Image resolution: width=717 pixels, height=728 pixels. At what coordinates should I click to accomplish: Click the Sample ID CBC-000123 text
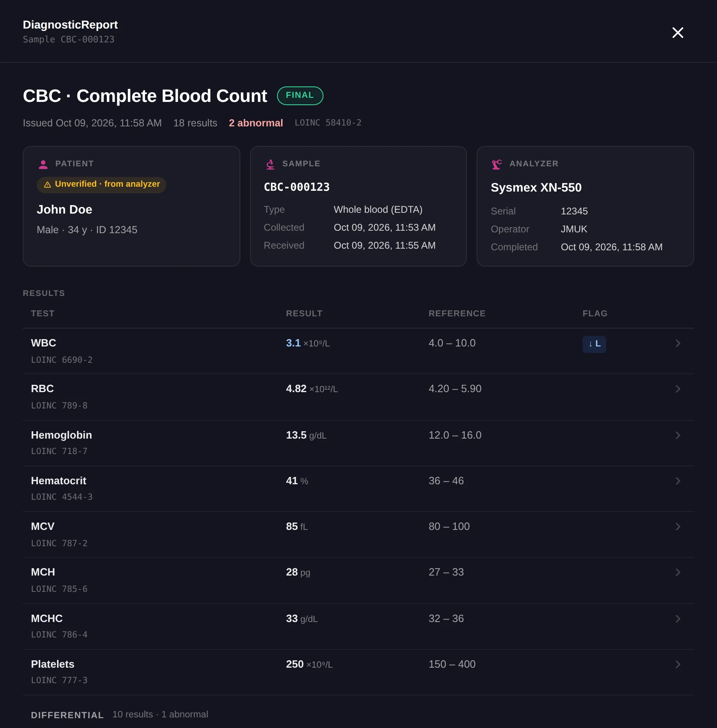tap(297, 187)
